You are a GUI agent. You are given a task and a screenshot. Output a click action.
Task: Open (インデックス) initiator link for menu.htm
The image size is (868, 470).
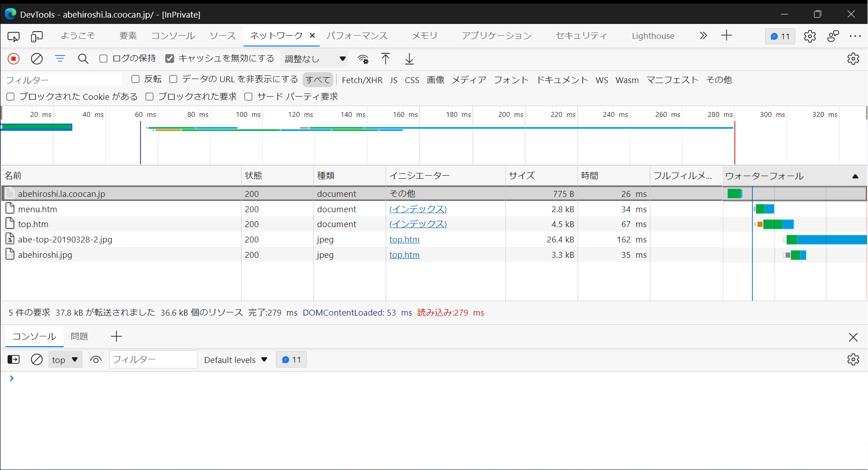click(418, 209)
